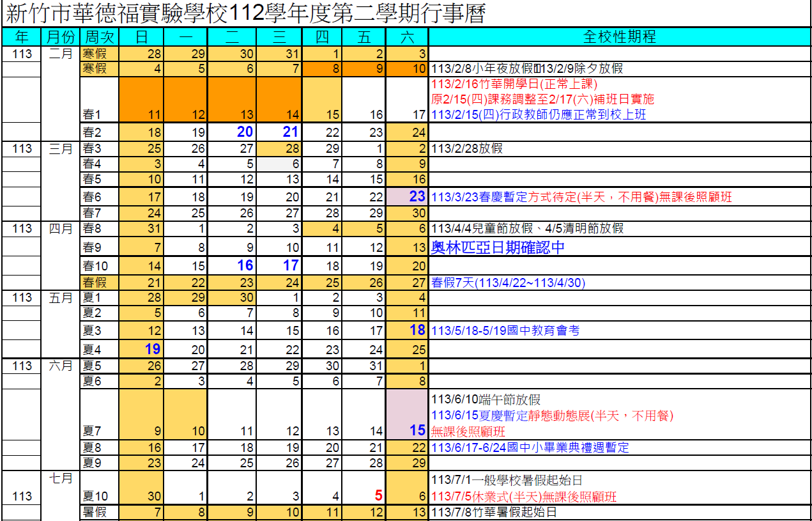
Task: Select the 暑假 week label
Action: point(94,511)
